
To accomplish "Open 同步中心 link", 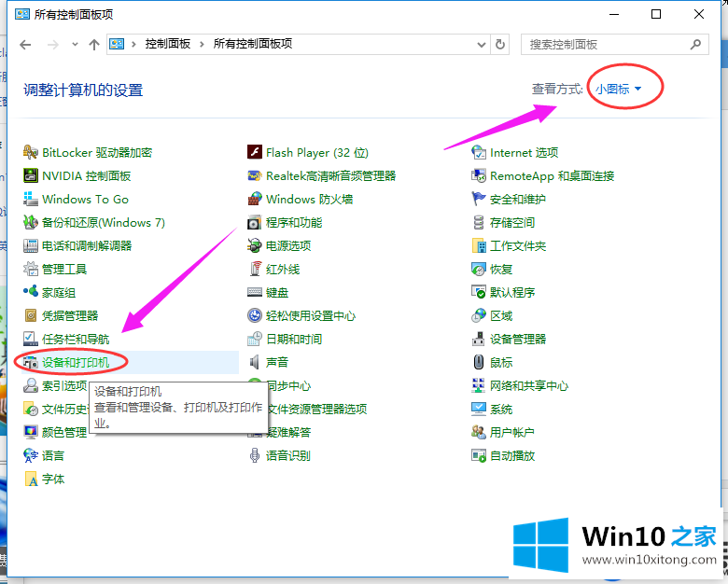I will (288, 385).
